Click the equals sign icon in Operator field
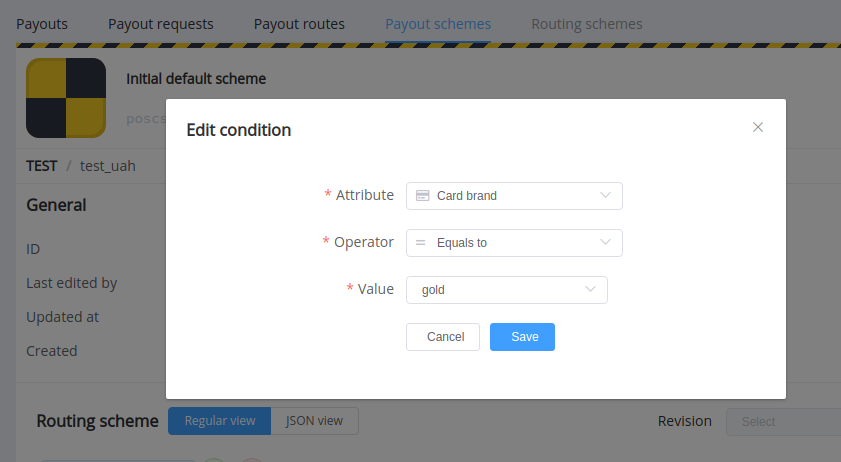Image resolution: width=841 pixels, height=462 pixels. pos(420,243)
